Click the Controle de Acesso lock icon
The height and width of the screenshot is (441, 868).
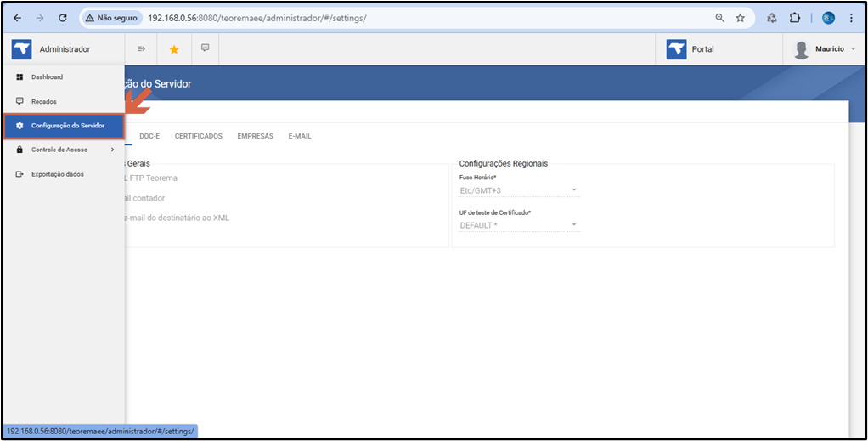tap(20, 150)
